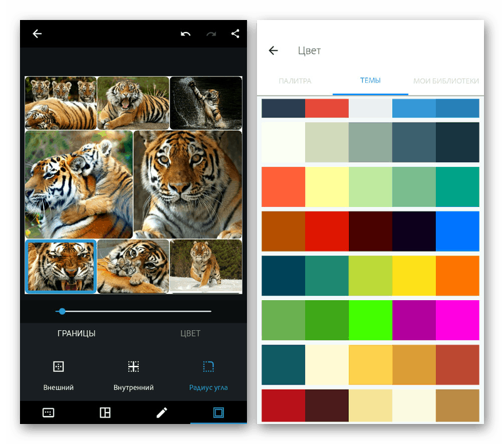Pick the brick red swatch in seventh row
Image resolution: width=504 pixels, height=444 pixels.
457,365
